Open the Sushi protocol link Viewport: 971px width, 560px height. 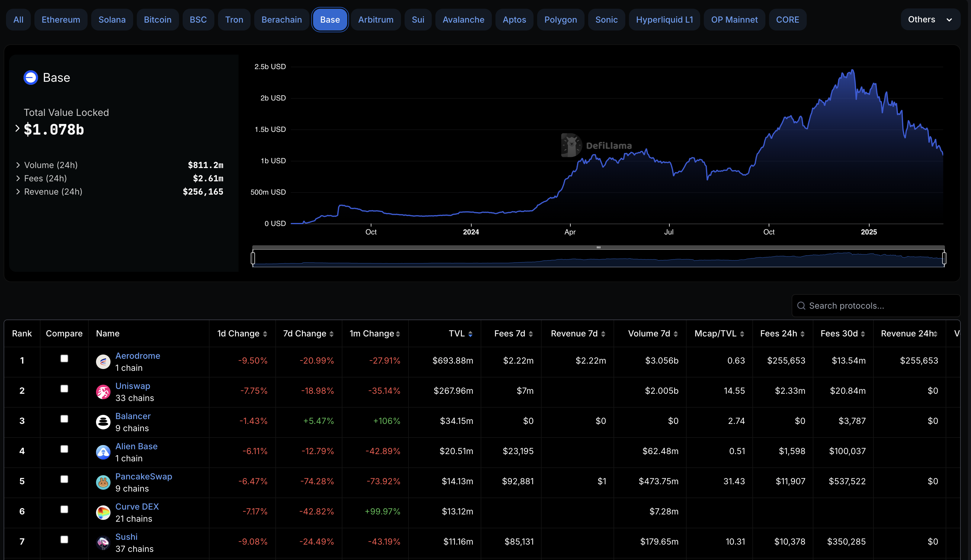point(126,537)
